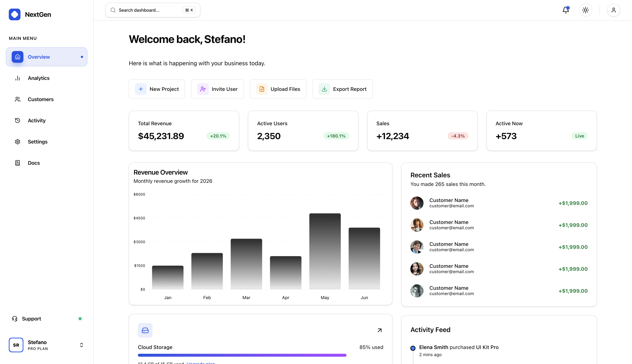Viewport: 632px width, 364px height.
Task: Select the Analytics sidebar icon
Action: 17,78
